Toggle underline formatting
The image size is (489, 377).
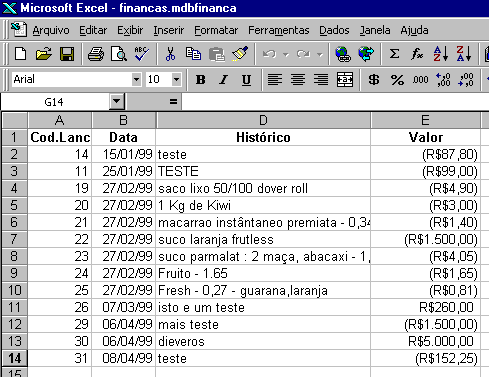246,80
